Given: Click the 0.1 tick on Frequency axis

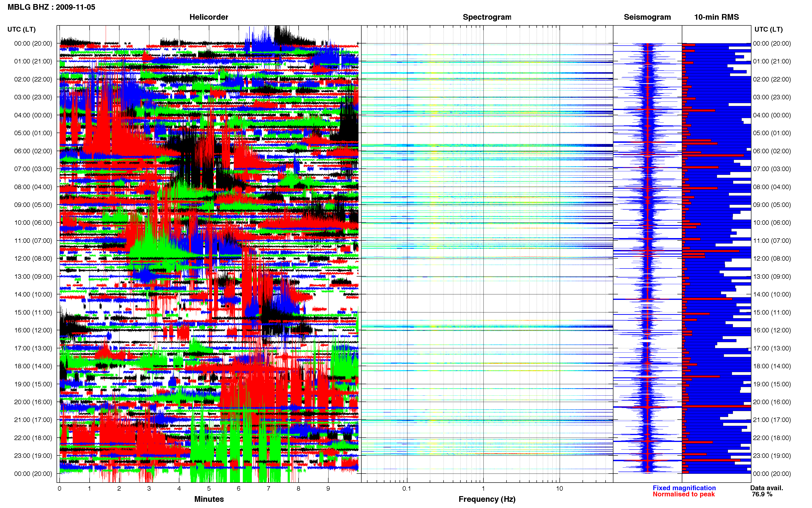Looking at the screenshot, I should pos(407,489).
